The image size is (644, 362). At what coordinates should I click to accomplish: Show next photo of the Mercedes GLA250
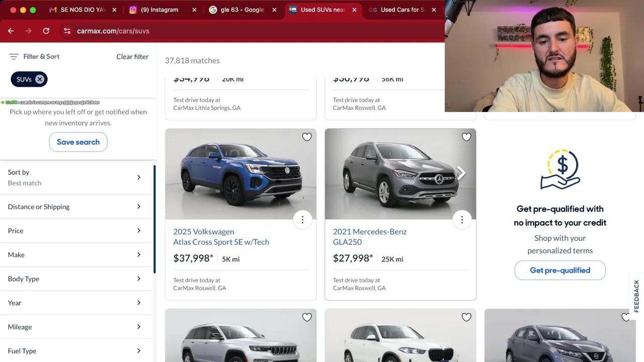coord(461,173)
